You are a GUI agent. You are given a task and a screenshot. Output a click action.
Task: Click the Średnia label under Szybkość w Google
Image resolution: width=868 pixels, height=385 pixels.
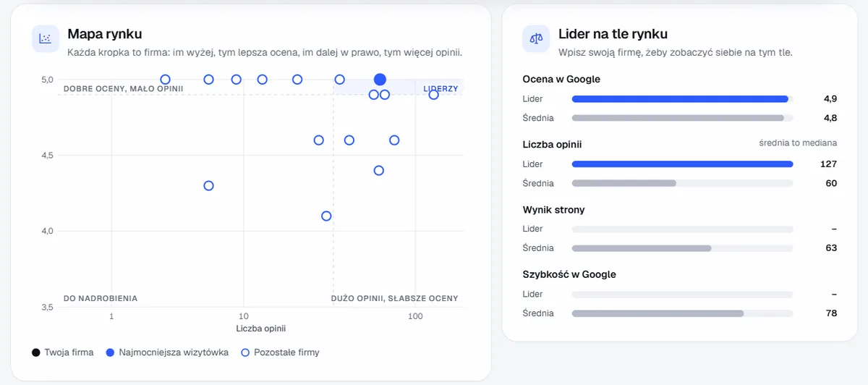[x=538, y=313]
